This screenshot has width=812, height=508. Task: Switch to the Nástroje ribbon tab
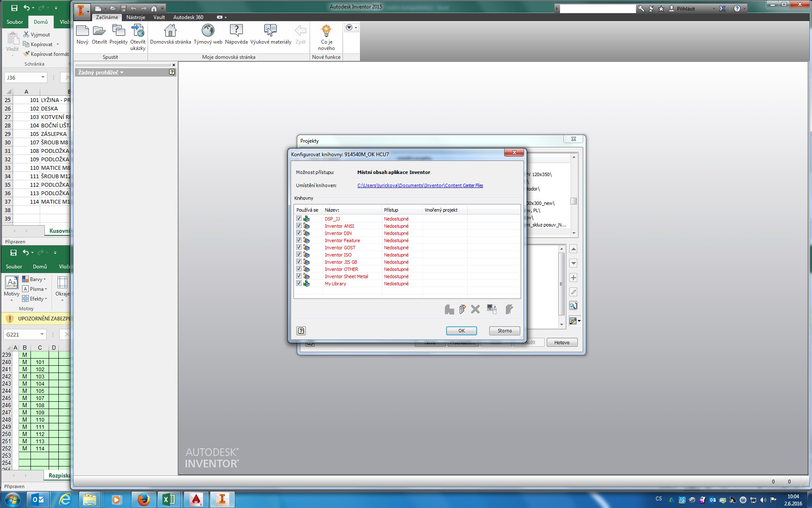136,17
